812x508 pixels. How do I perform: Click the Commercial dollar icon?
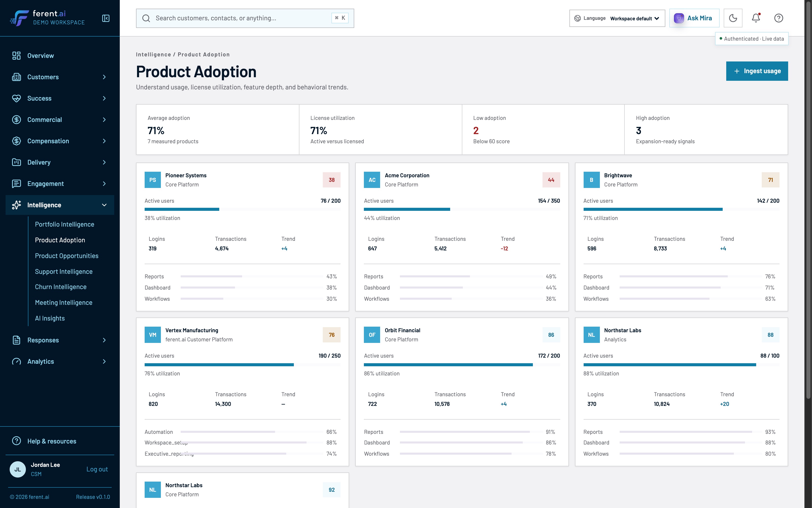tap(16, 120)
